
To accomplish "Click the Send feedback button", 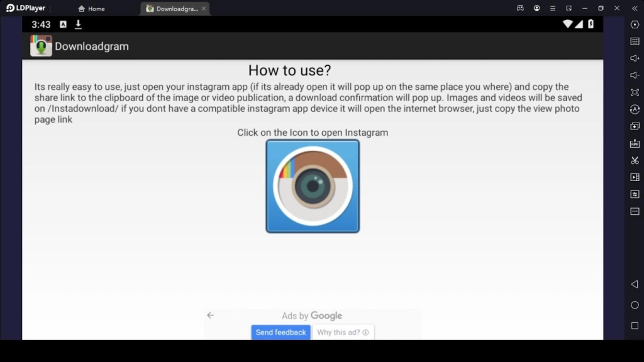I will coord(280,332).
